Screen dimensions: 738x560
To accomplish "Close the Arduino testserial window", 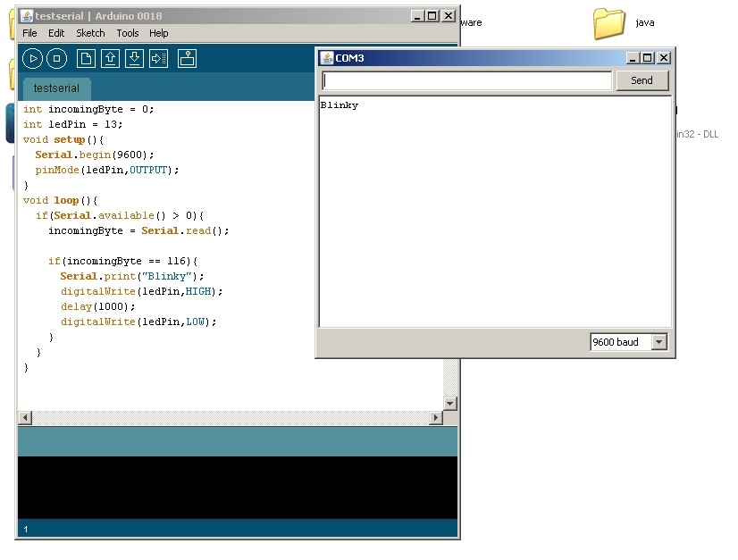I will [x=449, y=16].
